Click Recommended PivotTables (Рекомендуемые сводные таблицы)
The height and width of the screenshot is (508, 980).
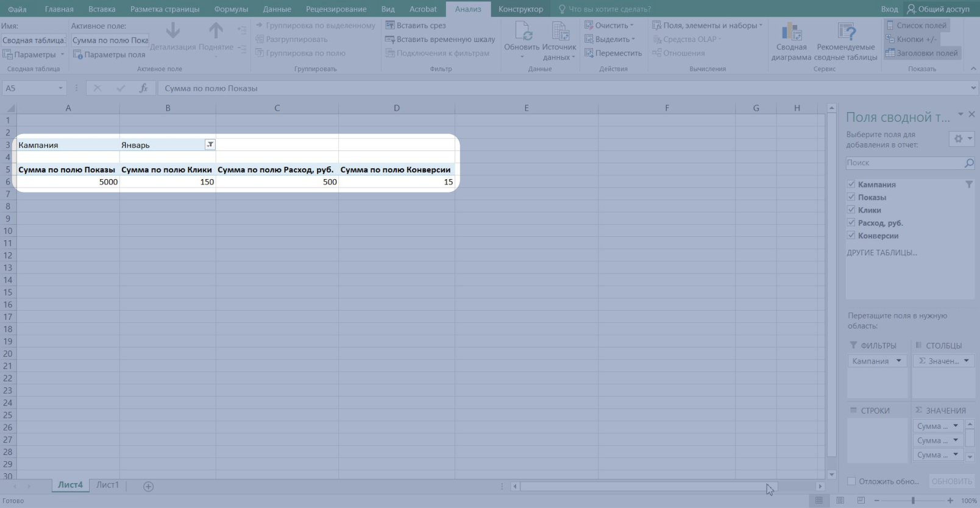(846, 41)
